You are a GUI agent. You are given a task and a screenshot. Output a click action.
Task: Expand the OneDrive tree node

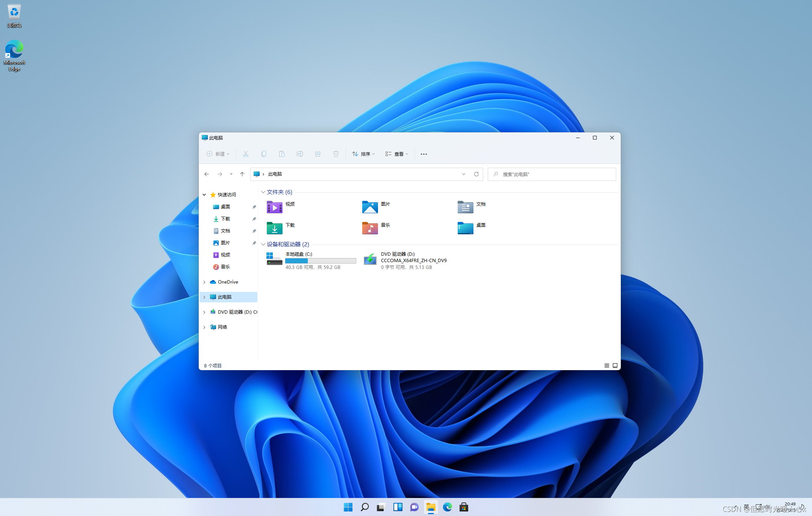coord(204,282)
